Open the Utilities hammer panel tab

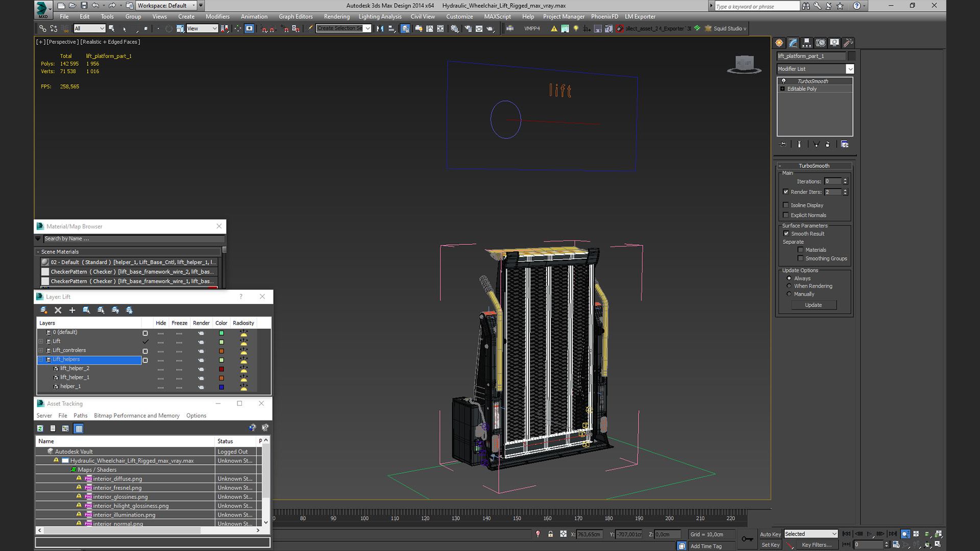click(x=848, y=43)
